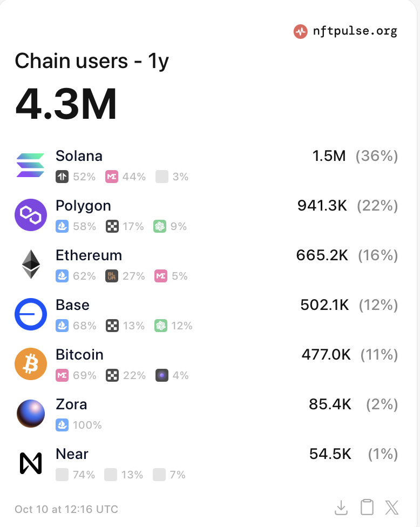Click the nftpulse.org heartbeat logo

pyautogui.click(x=300, y=32)
